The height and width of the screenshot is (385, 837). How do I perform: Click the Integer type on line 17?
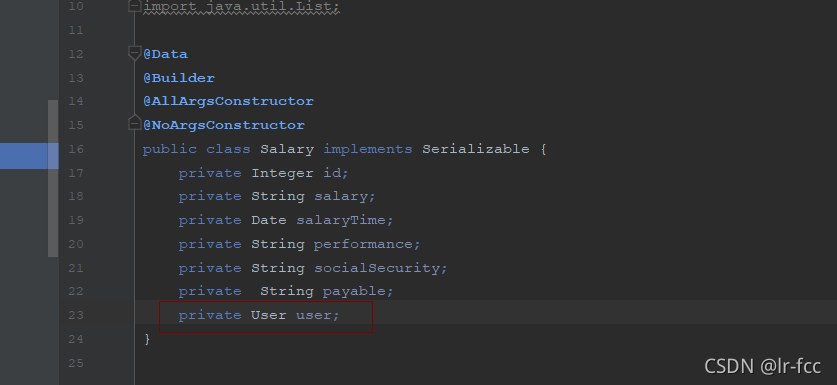(x=282, y=173)
